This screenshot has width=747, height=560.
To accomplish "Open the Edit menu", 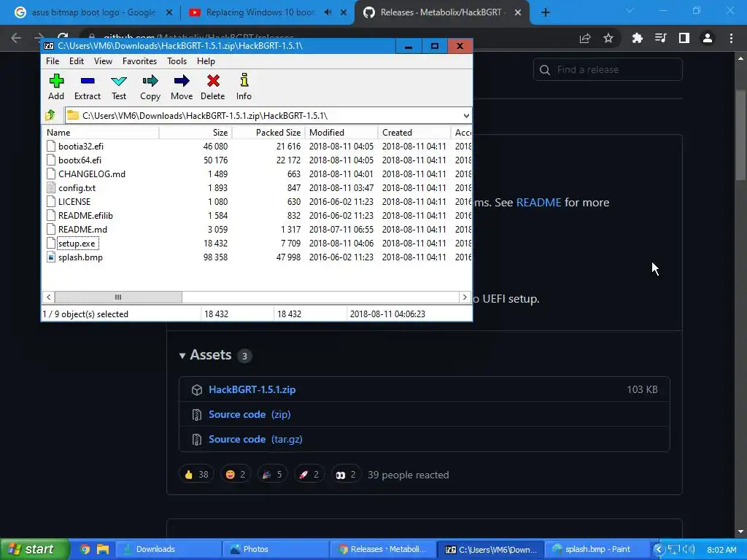I will (76, 61).
